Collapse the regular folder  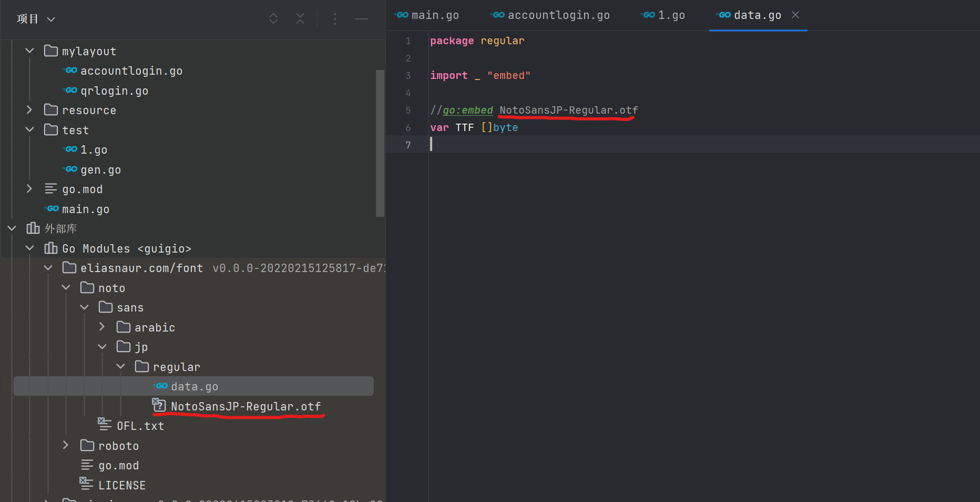pyautogui.click(x=120, y=366)
